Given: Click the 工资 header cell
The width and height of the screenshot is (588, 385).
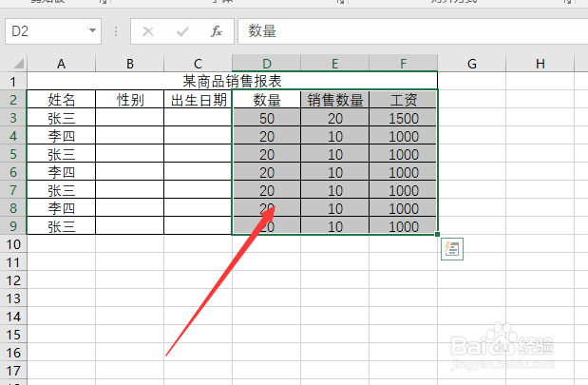Looking at the screenshot, I should coord(403,100).
